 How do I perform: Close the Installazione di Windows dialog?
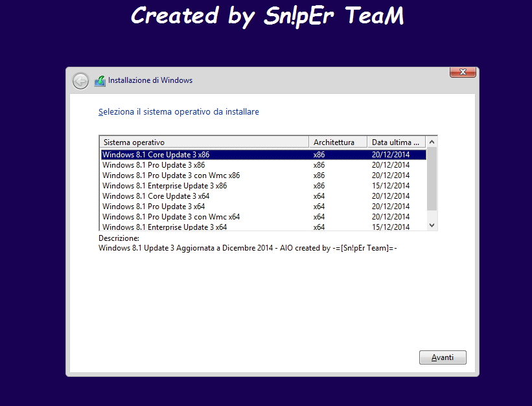(463, 72)
